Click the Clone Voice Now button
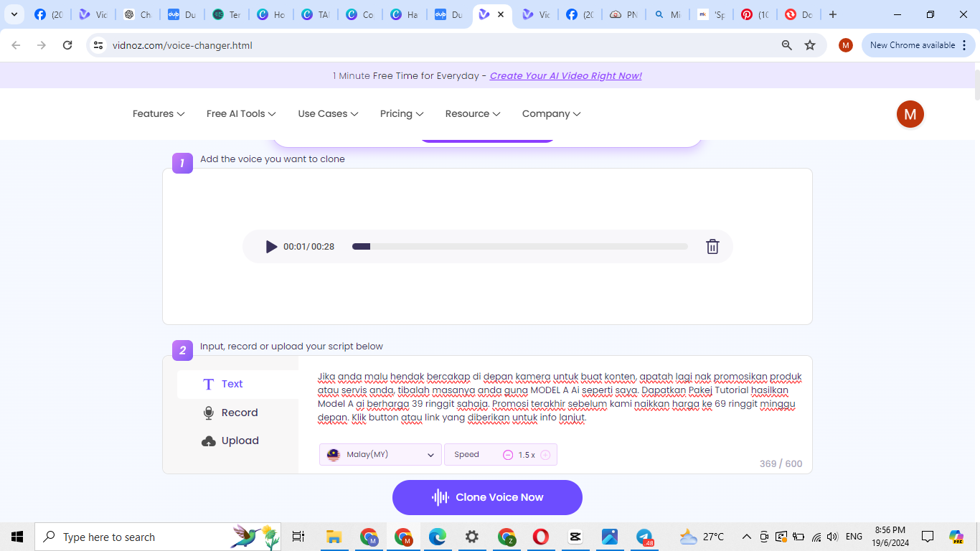Screen dimensions: 980x551 tap(487, 497)
